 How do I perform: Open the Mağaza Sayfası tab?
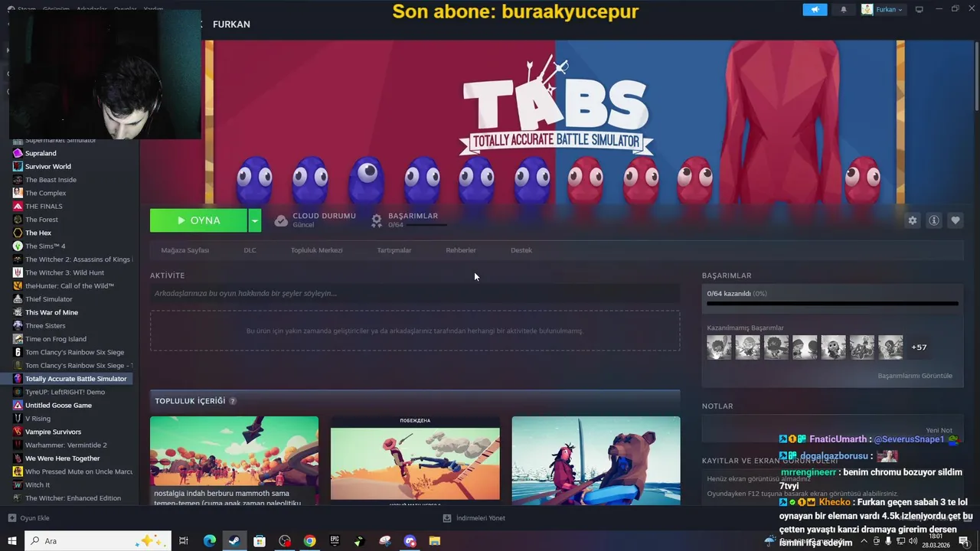(x=185, y=250)
